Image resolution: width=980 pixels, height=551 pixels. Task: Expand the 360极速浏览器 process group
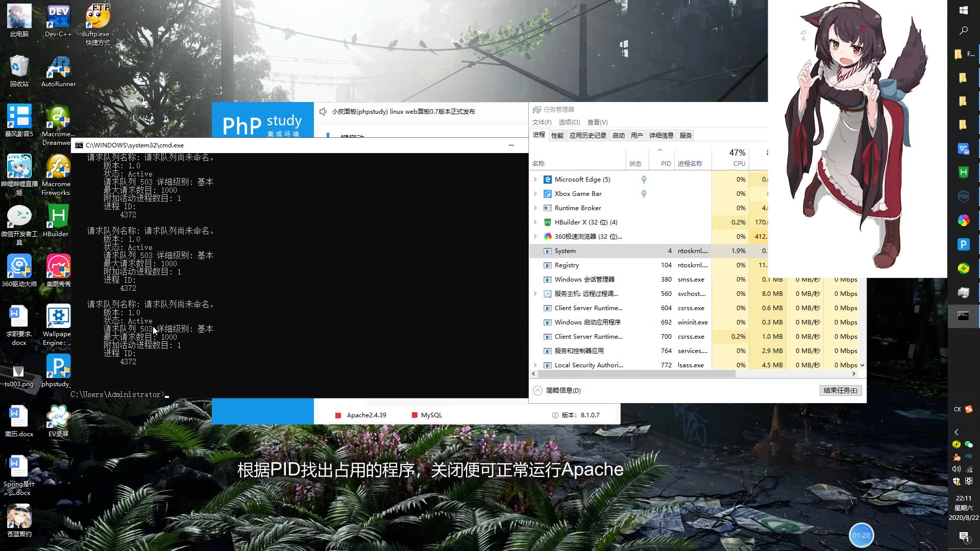pos(535,237)
